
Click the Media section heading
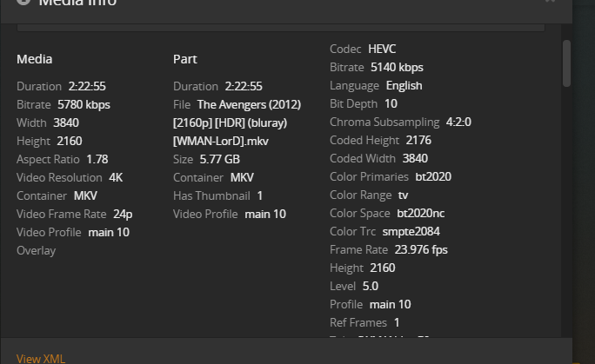pos(35,59)
